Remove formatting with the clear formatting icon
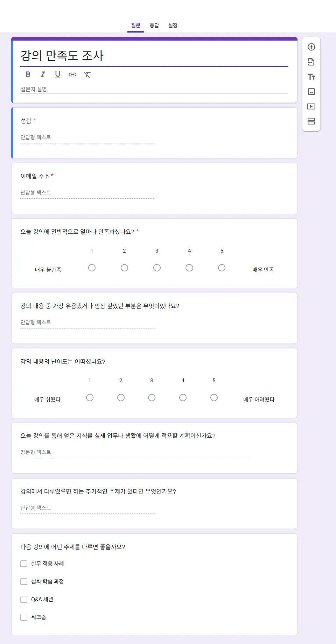Viewport: 336px width, 644px height. click(87, 74)
